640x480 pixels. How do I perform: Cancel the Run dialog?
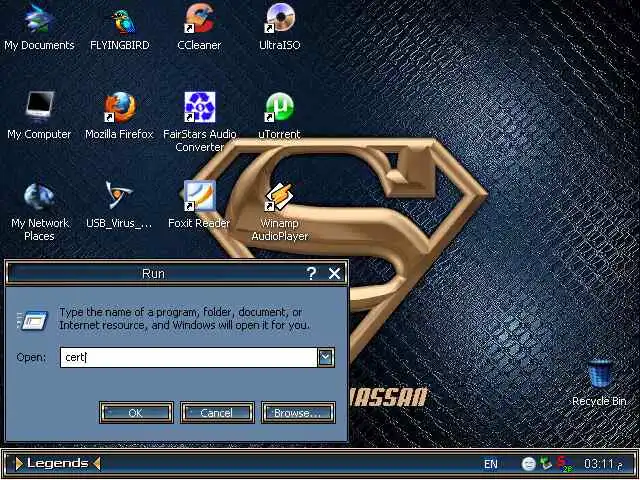[x=217, y=413]
